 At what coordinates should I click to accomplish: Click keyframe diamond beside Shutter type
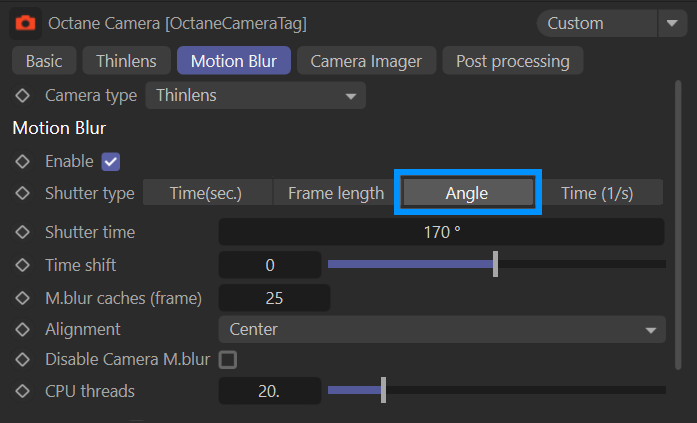point(23,193)
